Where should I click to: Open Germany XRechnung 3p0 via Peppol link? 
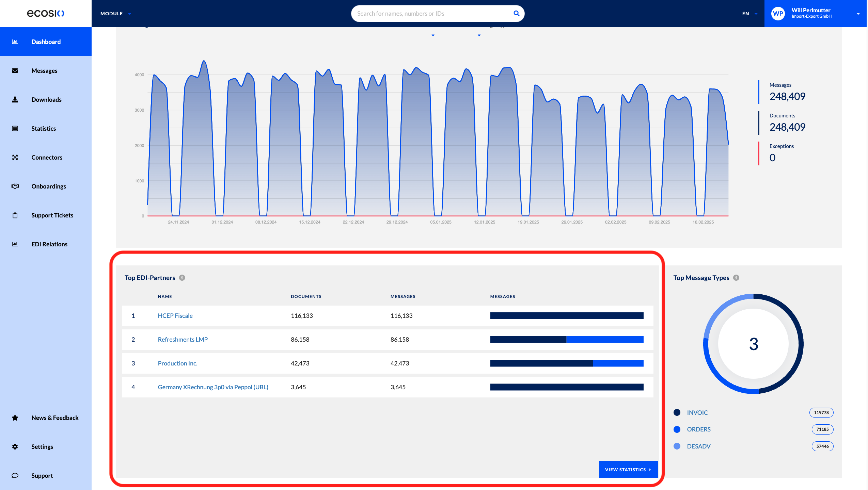coord(213,387)
